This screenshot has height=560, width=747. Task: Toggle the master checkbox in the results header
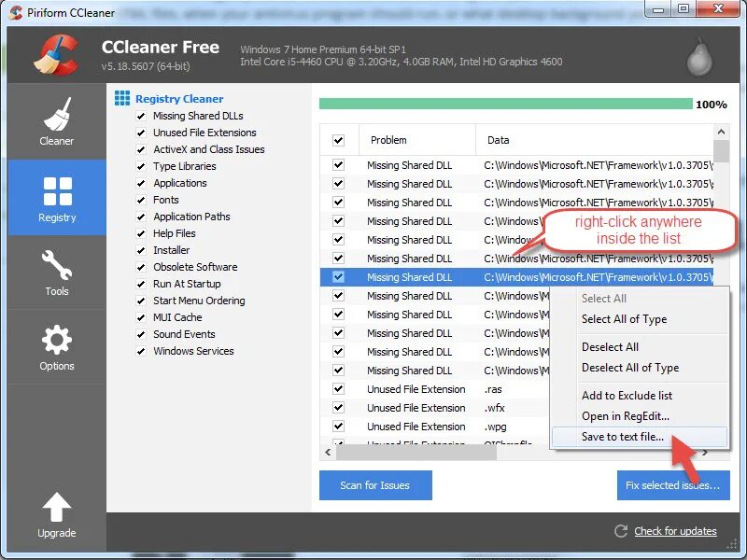(339, 139)
